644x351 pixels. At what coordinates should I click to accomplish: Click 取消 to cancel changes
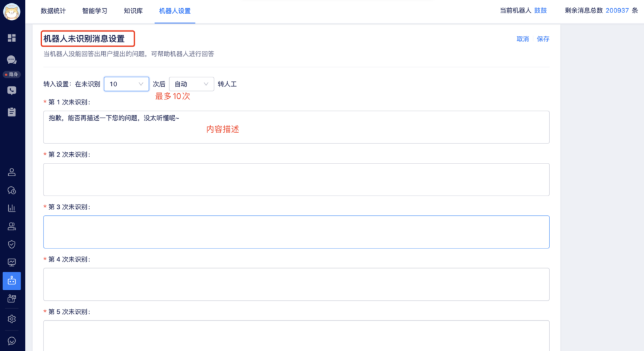523,38
